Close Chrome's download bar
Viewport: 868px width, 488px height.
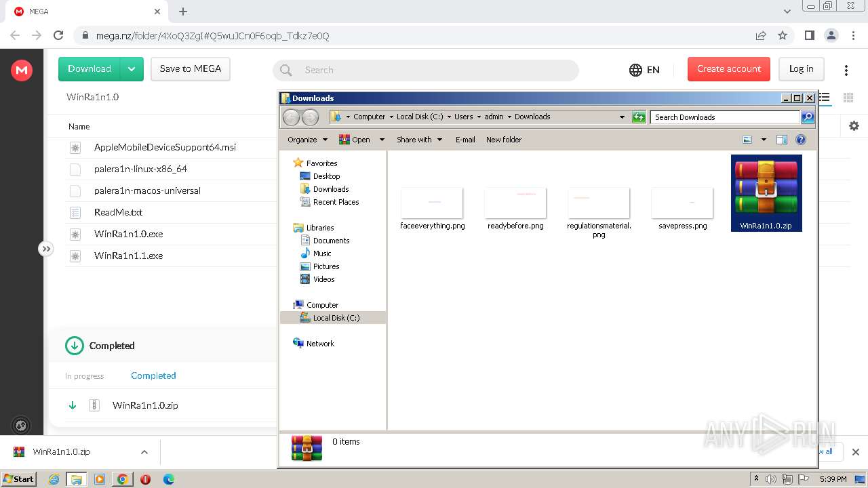click(x=855, y=452)
